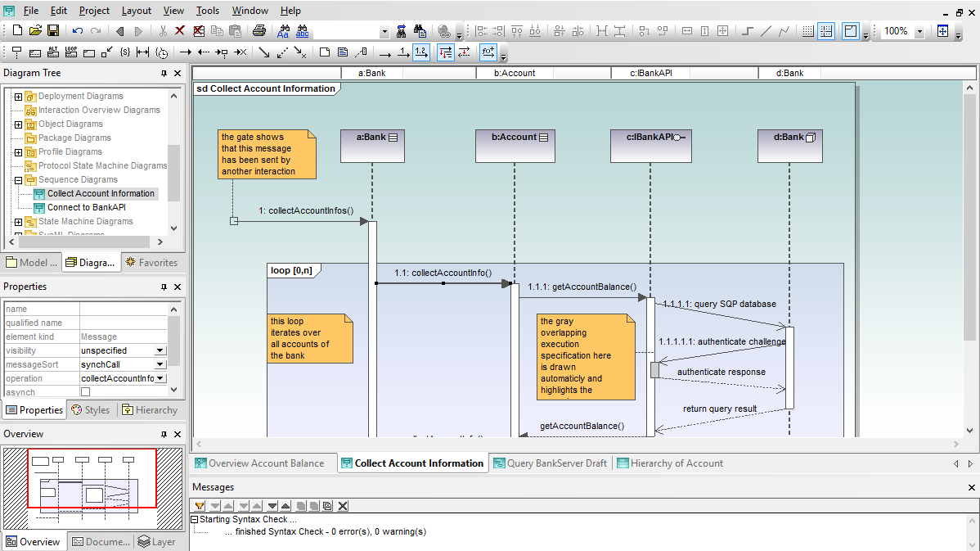Image resolution: width=980 pixels, height=551 pixels.
Task: Open the Model Tree tab
Action: tap(32, 263)
